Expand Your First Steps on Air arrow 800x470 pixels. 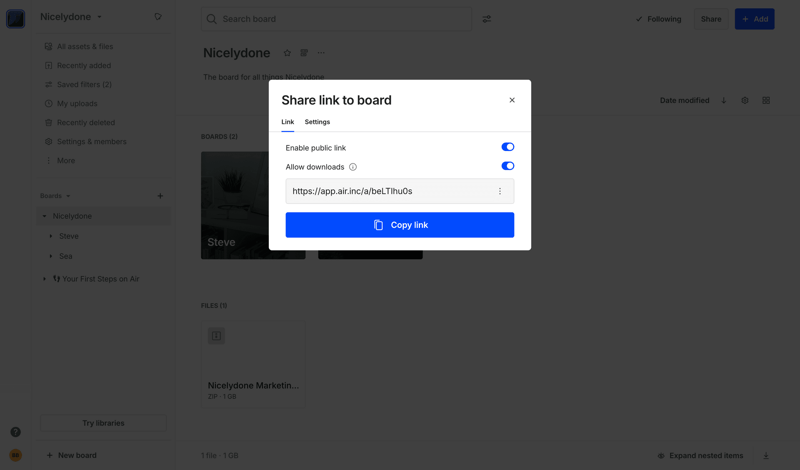coord(44,279)
